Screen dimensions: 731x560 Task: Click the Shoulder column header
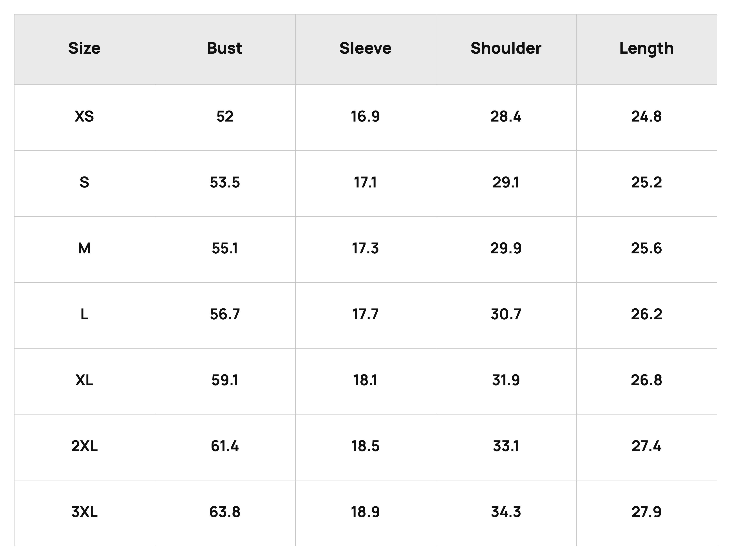[x=506, y=48]
